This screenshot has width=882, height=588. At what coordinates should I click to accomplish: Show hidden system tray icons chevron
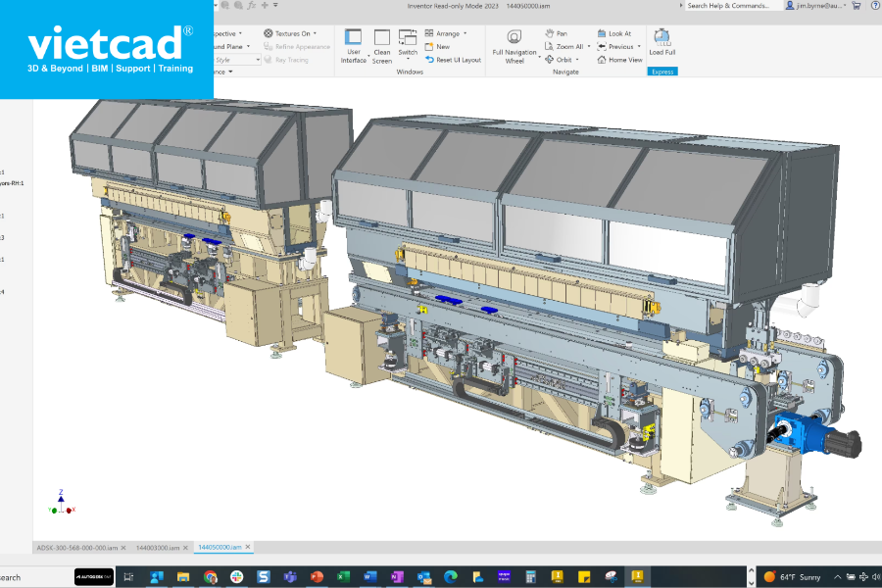(838, 577)
